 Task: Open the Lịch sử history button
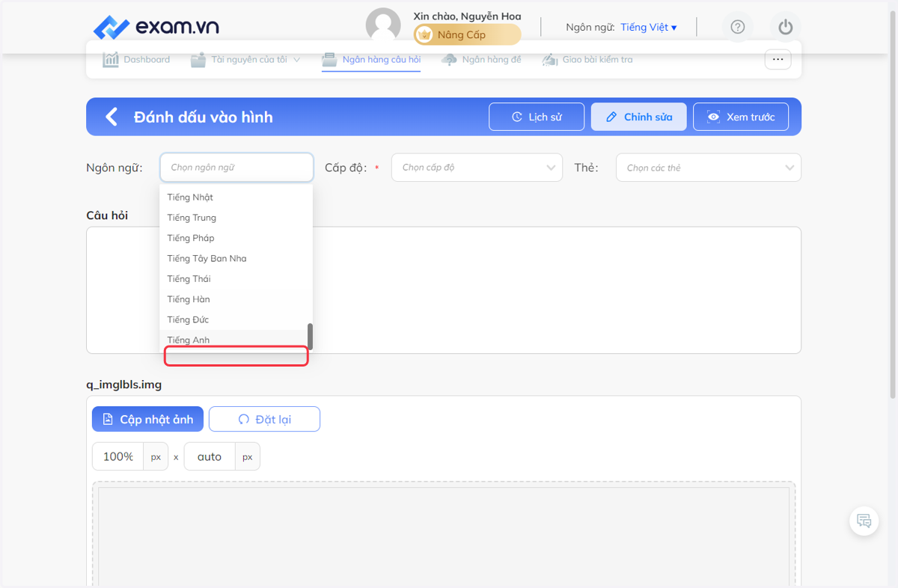pyautogui.click(x=537, y=117)
